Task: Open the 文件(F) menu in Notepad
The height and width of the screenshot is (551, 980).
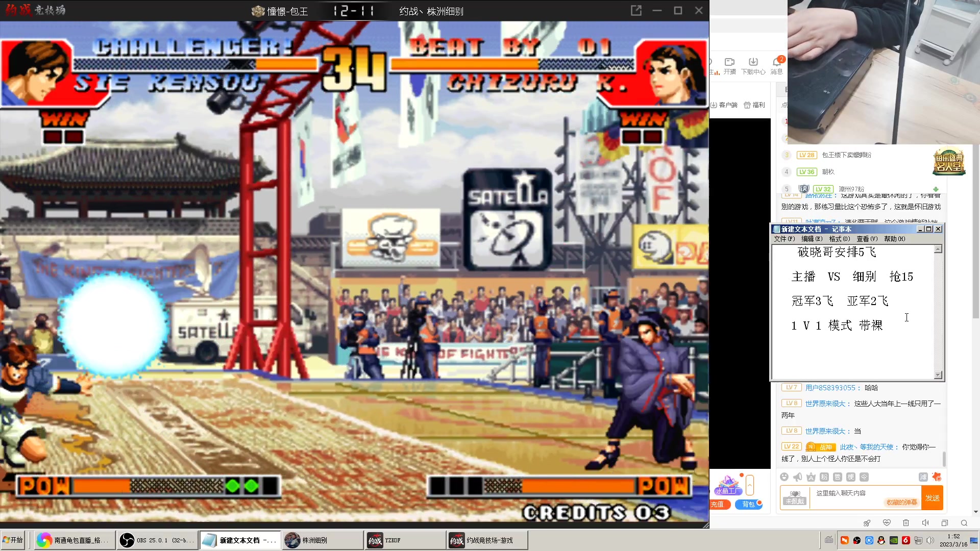Action: (x=785, y=239)
